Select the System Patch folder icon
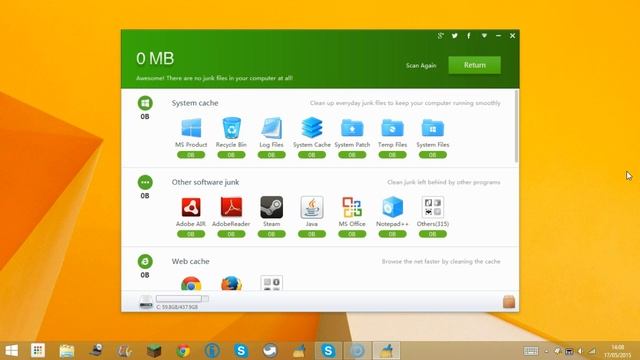Image resolution: width=640 pixels, height=360 pixels. 352,128
